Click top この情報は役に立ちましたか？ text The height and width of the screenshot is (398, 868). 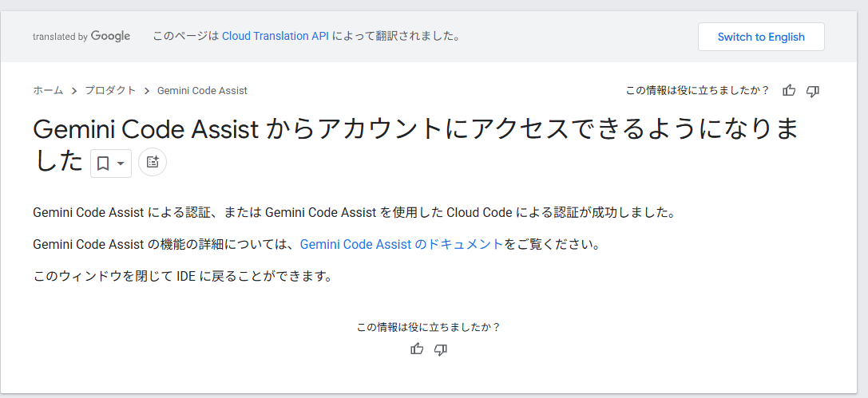pos(697,91)
